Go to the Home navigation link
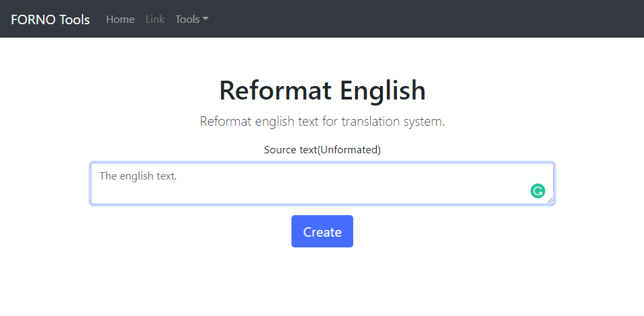Image resolution: width=644 pixels, height=316 pixels. pos(120,19)
